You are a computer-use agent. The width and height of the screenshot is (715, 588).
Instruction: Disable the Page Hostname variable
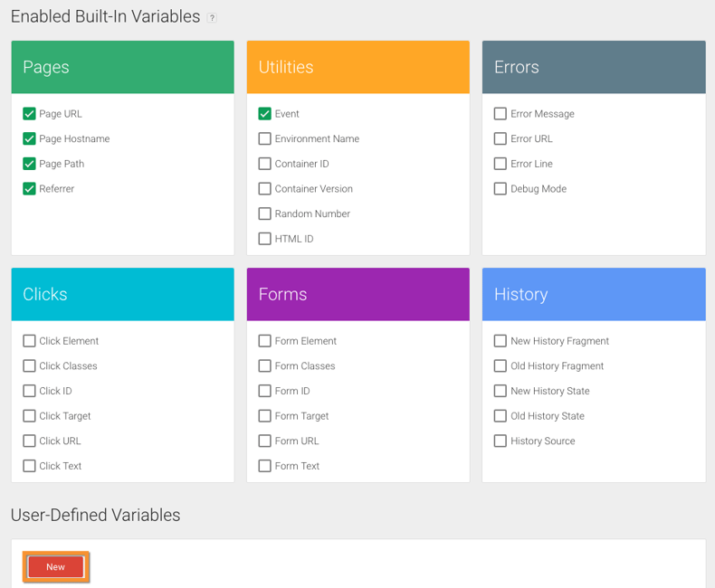29,138
